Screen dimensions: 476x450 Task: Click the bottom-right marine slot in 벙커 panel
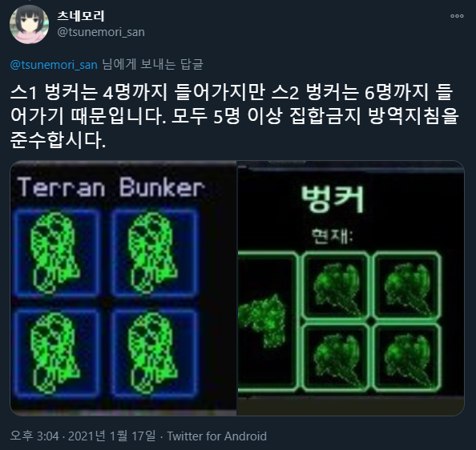406,356
